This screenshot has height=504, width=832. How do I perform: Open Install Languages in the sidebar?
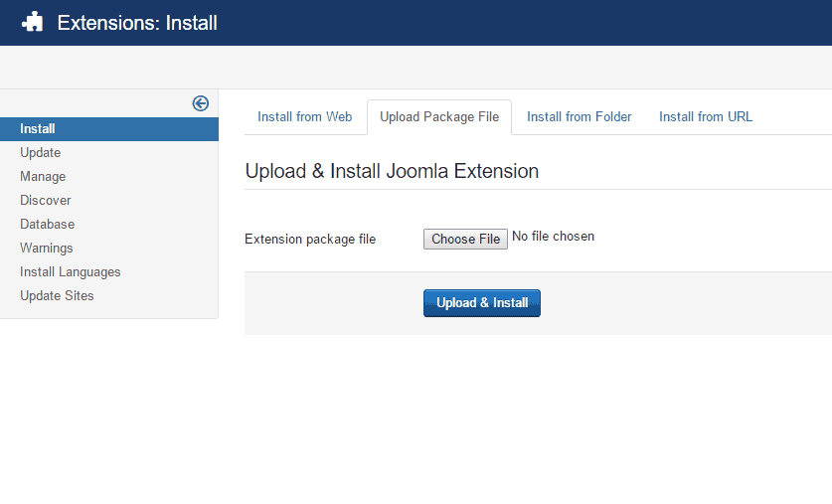70,271
